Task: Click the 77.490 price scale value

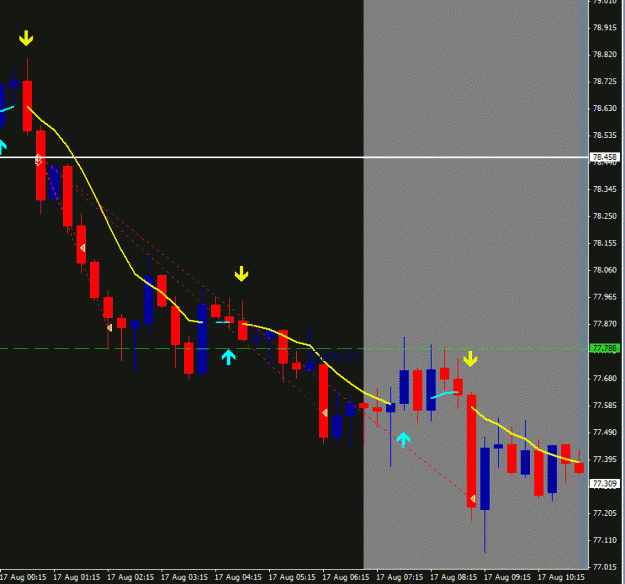Action: point(605,432)
